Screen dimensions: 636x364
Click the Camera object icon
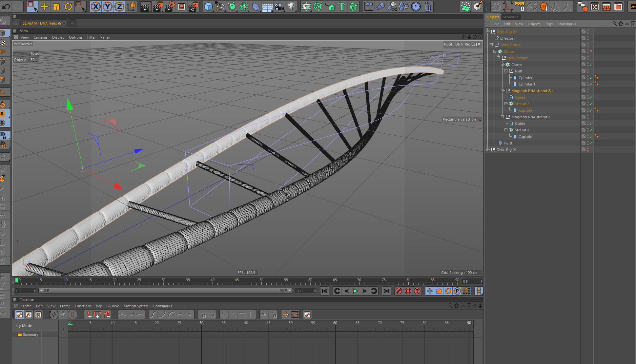click(x=279, y=7)
